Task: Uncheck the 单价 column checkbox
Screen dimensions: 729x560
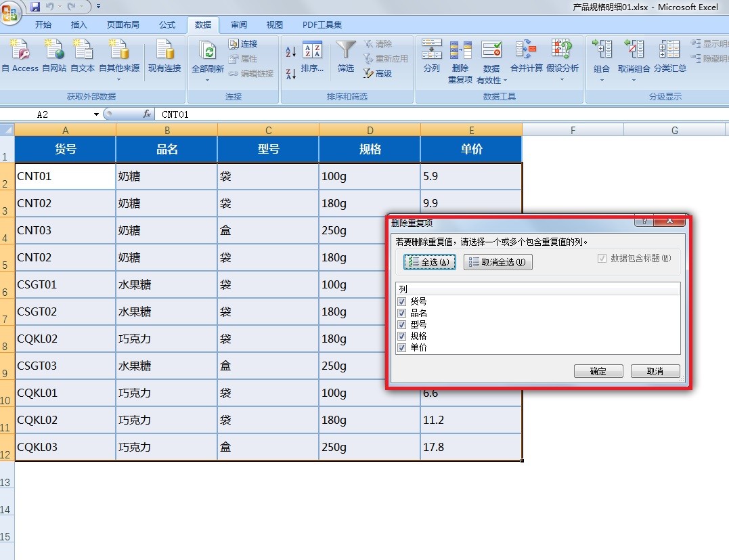Action: [401, 347]
